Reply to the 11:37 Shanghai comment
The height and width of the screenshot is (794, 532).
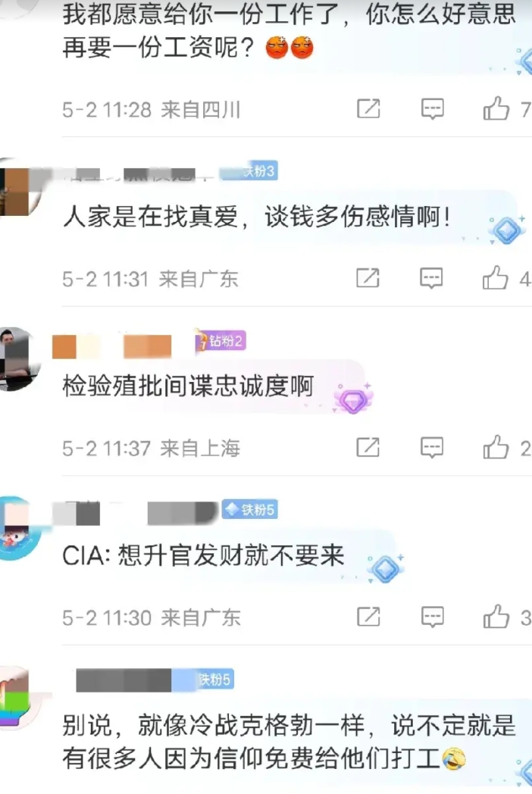pyautogui.click(x=432, y=448)
